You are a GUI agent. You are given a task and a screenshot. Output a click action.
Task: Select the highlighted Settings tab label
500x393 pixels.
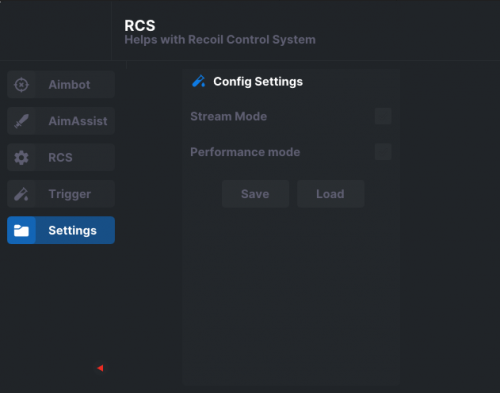[72, 230]
